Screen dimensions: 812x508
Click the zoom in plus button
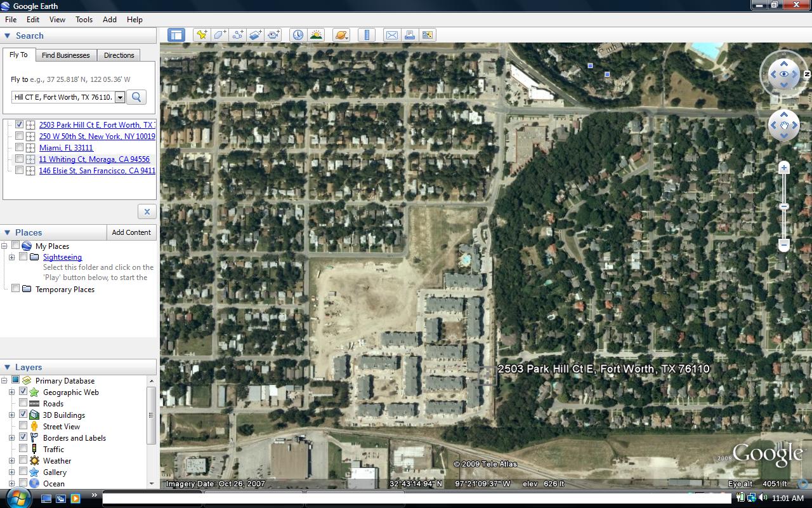pyautogui.click(x=784, y=168)
